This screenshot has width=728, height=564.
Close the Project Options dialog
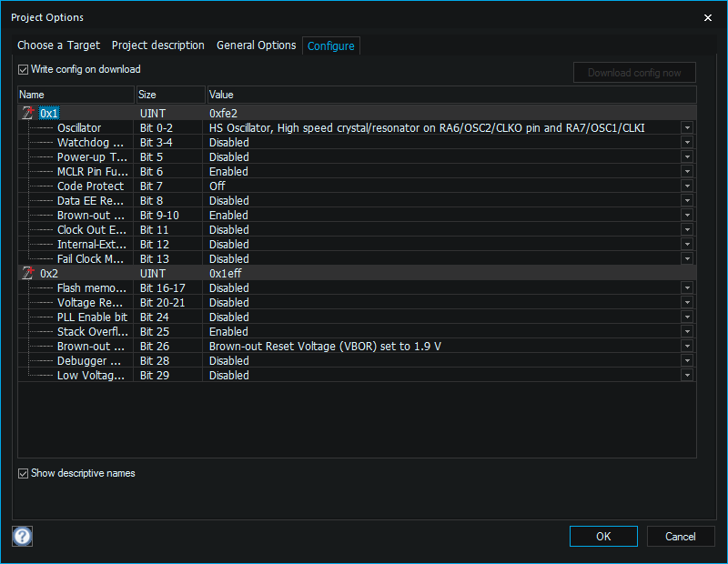(708, 17)
